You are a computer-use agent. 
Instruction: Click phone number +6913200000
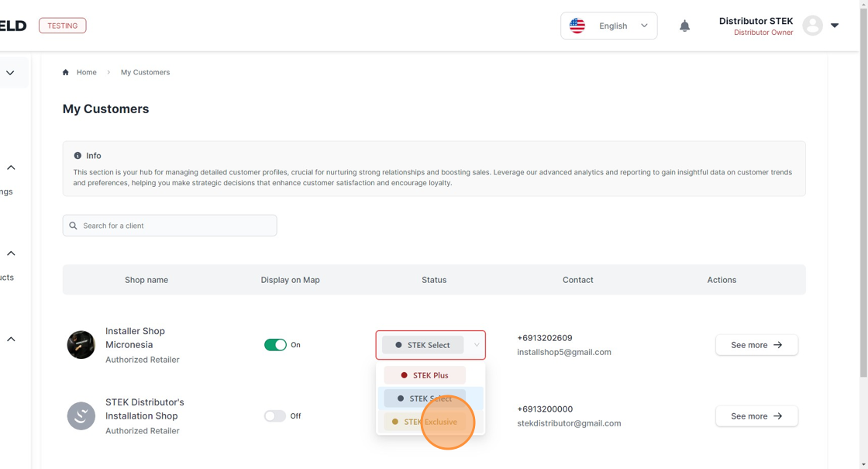pyautogui.click(x=545, y=409)
